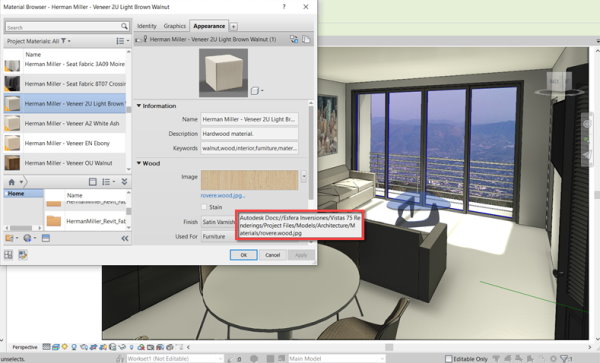Open the Used For dropdown showing Furniture
Screen dimensions: 600x363
tap(218, 236)
